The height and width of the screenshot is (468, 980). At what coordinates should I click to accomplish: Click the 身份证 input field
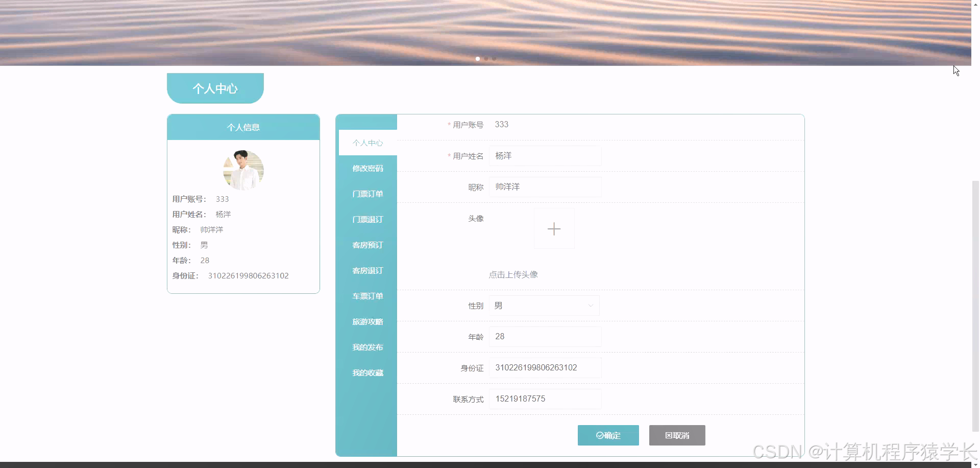[x=545, y=368]
